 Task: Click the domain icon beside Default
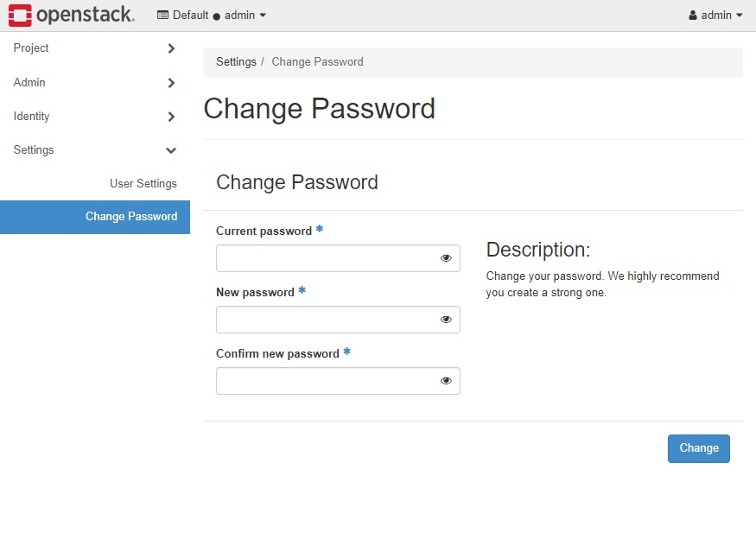(x=163, y=15)
